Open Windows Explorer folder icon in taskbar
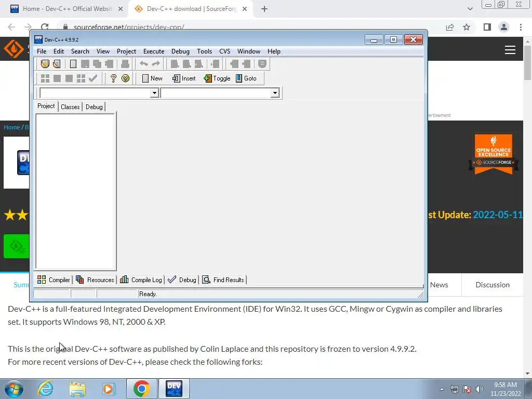Screen dimensions: 532x399 pos(77,389)
